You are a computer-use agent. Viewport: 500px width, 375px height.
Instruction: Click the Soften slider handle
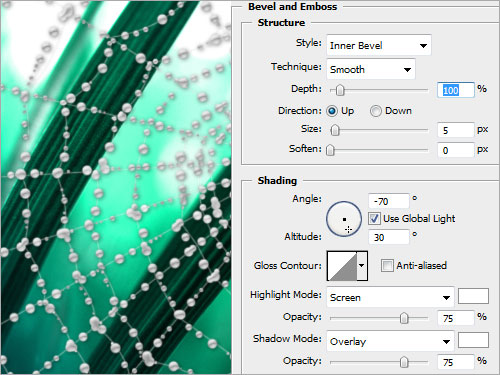(x=330, y=150)
